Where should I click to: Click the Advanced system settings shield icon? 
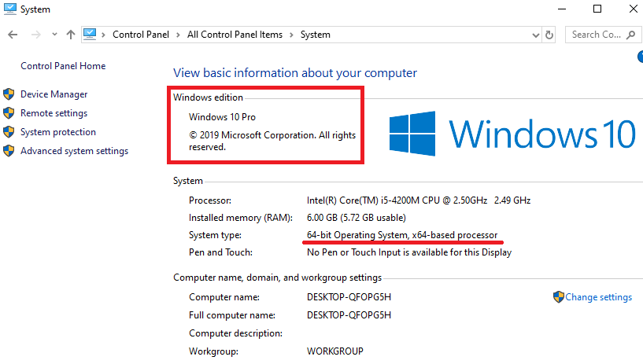[x=9, y=151]
